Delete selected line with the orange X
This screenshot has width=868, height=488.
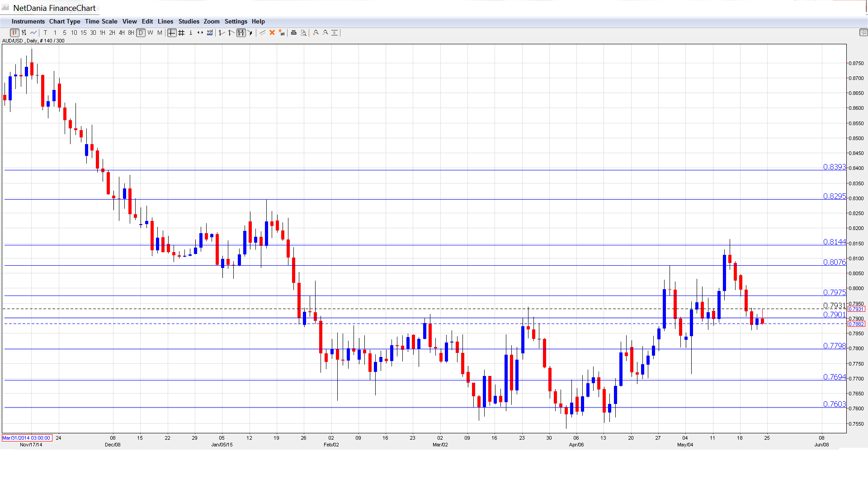click(272, 33)
